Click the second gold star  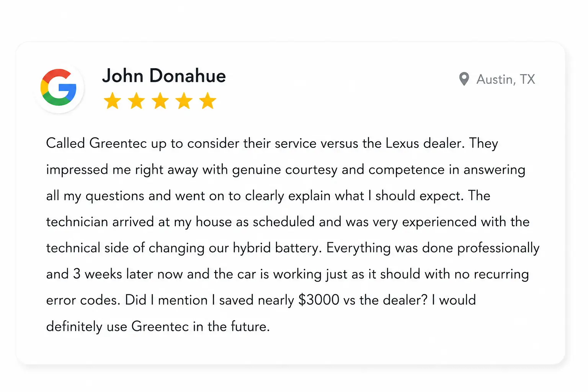[136, 101]
